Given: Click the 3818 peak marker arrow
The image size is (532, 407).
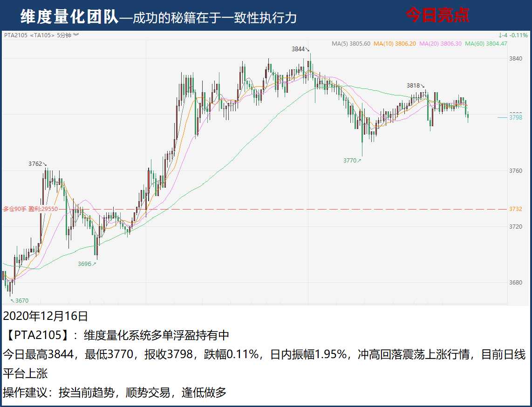Looking at the screenshot, I should pos(423,86).
